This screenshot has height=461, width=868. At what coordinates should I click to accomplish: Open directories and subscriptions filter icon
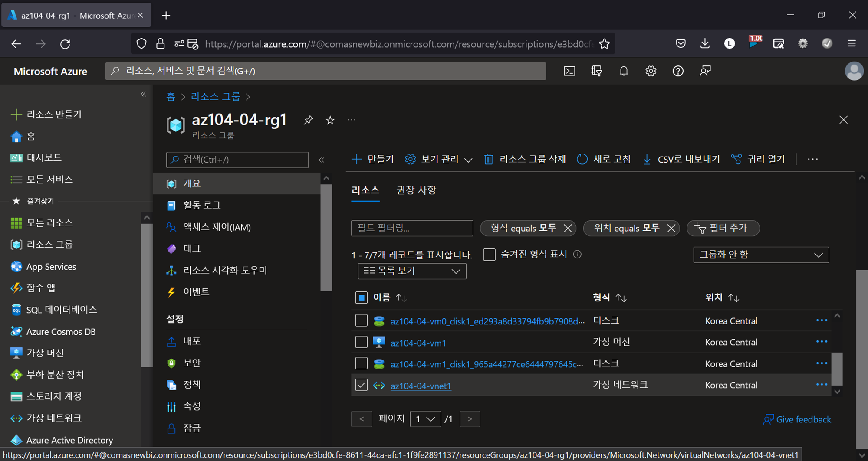click(x=597, y=71)
